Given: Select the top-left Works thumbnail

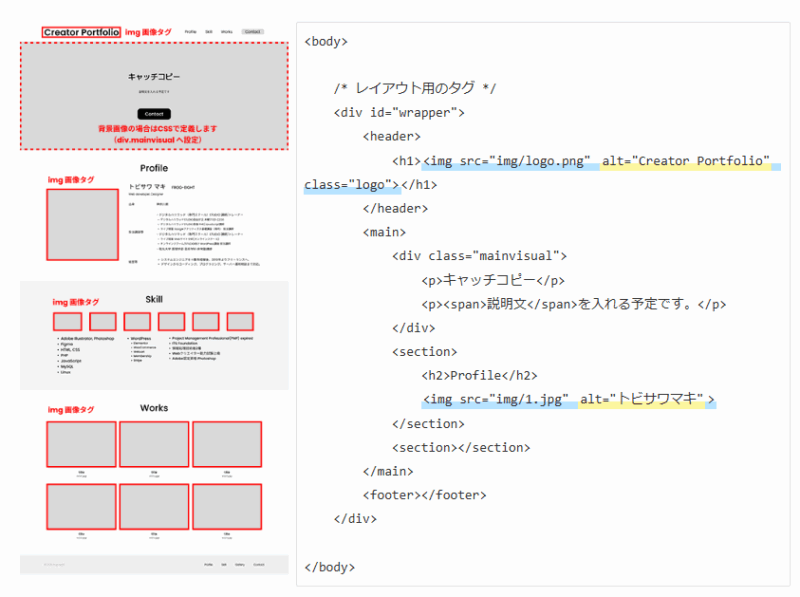Looking at the screenshot, I should (81, 444).
